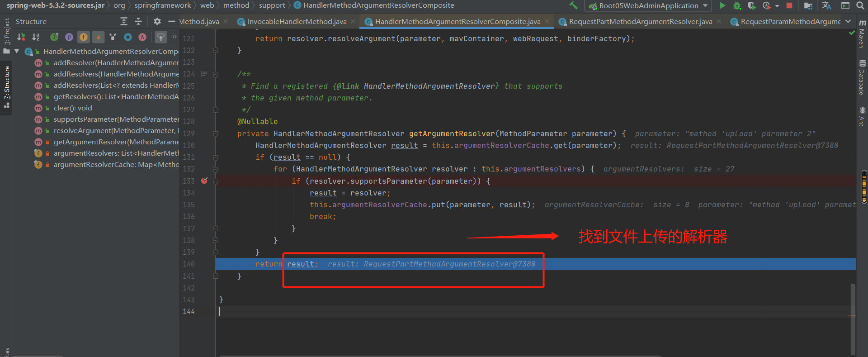Expand all nodes in the Structure panel

tap(124, 21)
